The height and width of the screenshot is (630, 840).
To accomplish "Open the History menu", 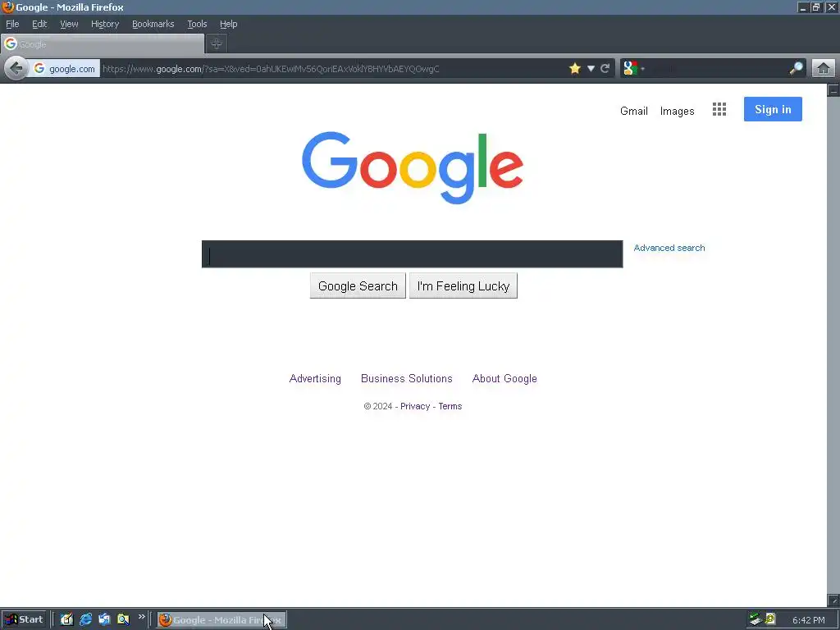I will [x=105, y=24].
